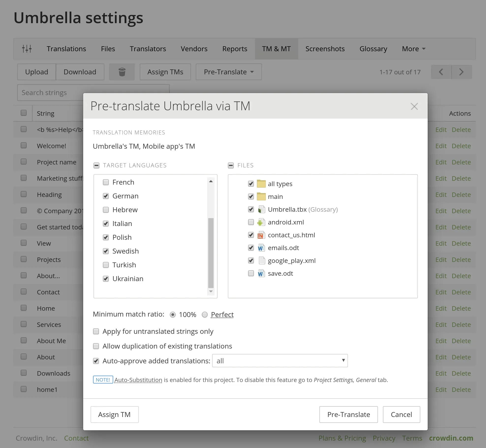Uncheck the Ukrainian language checkbox
The image size is (486, 448).
(x=106, y=279)
